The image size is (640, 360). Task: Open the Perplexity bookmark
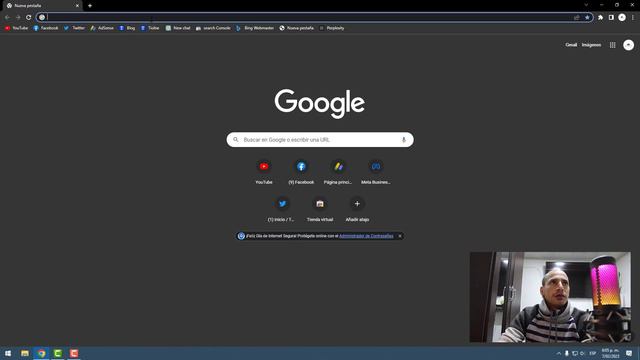tap(331, 28)
